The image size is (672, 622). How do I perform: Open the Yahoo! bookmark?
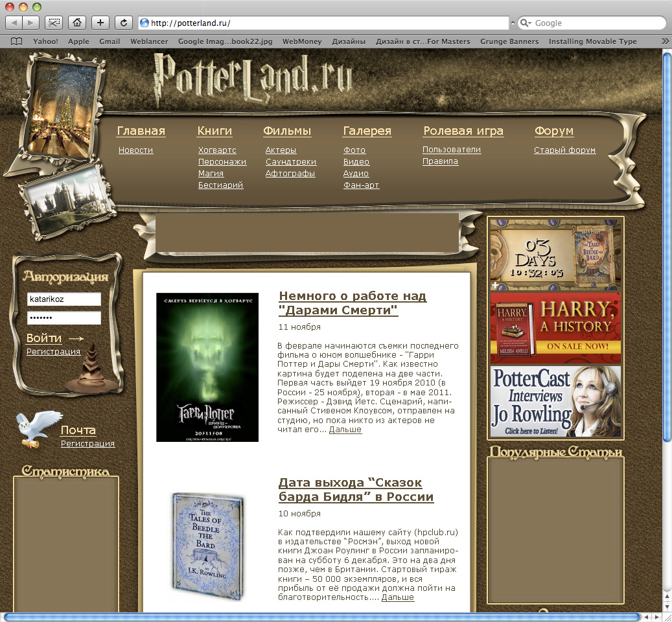point(45,41)
